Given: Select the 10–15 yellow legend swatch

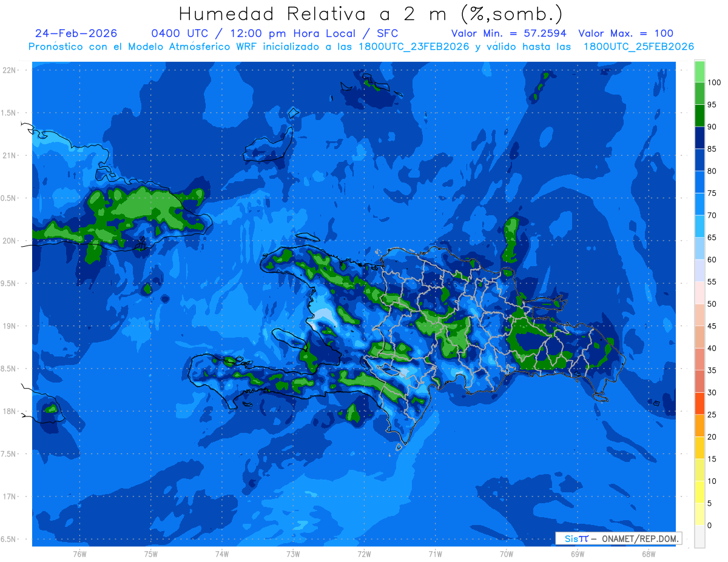Looking at the screenshot, I should tap(699, 470).
